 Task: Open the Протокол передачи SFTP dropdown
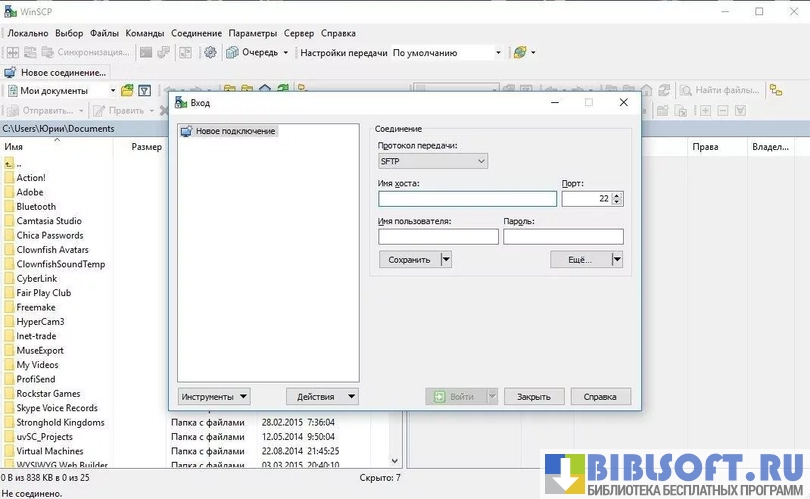coord(432,161)
